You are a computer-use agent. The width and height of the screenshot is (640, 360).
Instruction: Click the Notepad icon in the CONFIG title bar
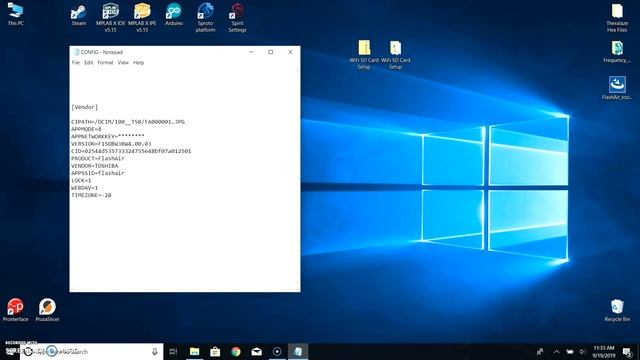[76, 52]
